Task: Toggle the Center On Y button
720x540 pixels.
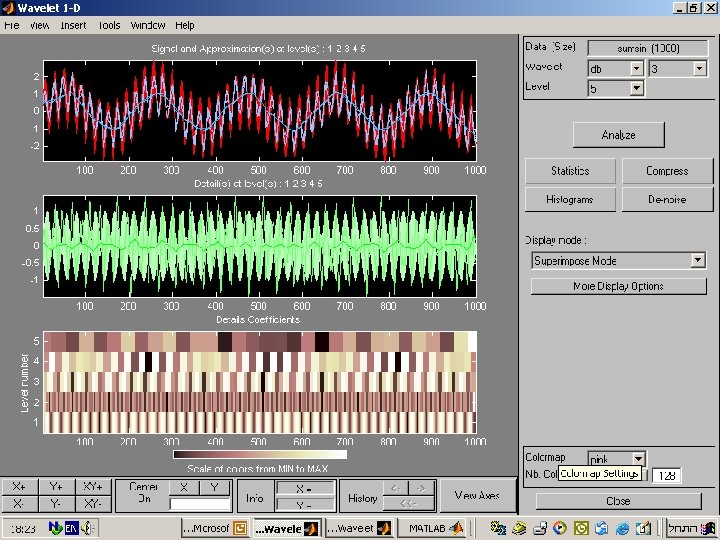Action: click(214, 487)
